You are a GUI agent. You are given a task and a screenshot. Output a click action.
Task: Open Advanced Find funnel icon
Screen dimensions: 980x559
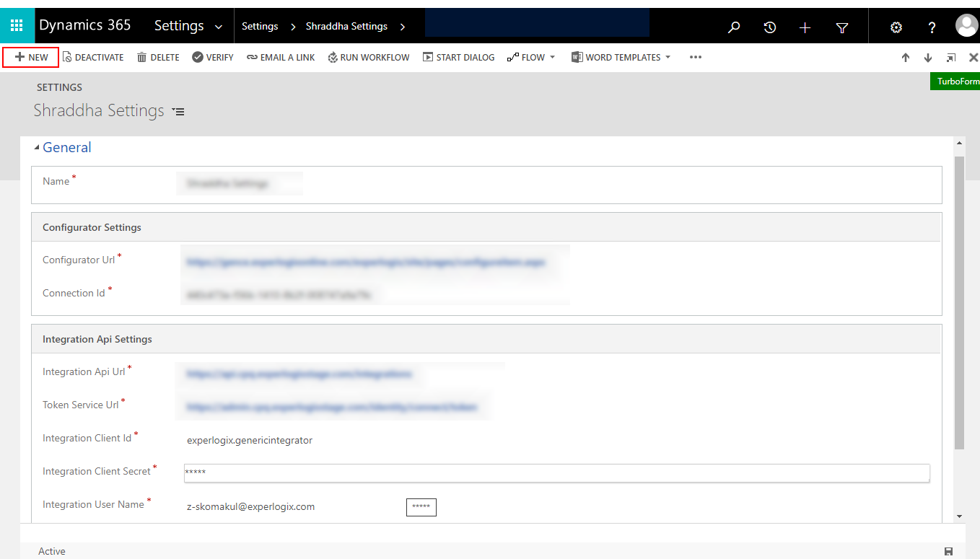[841, 27]
